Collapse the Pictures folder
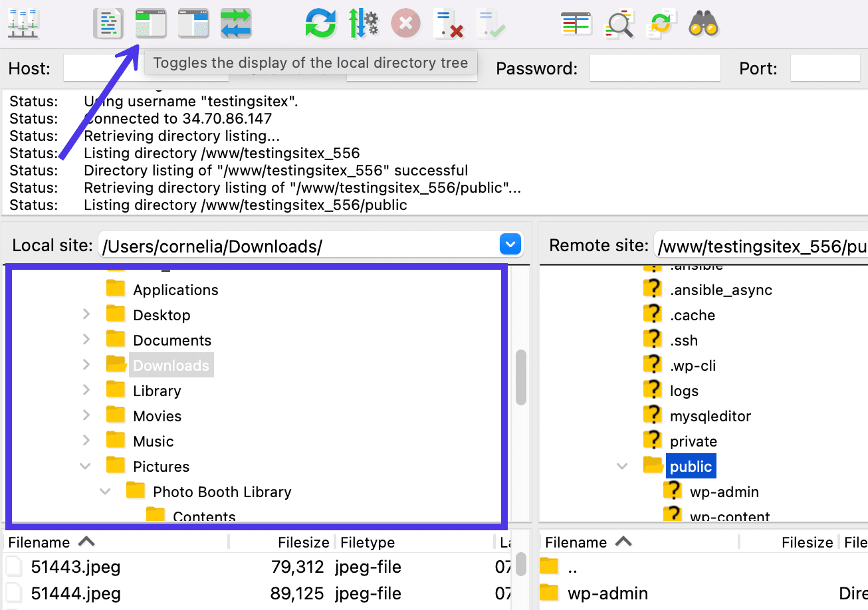This screenshot has height=610, width=868. 85,466
